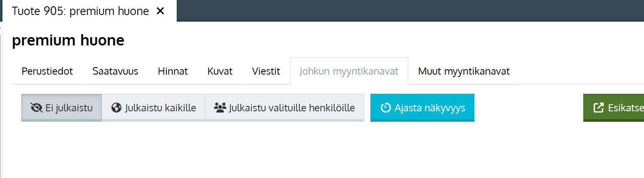Open the Viestit tab
Screen dimensions: 644x178
(x=266, y=71)
